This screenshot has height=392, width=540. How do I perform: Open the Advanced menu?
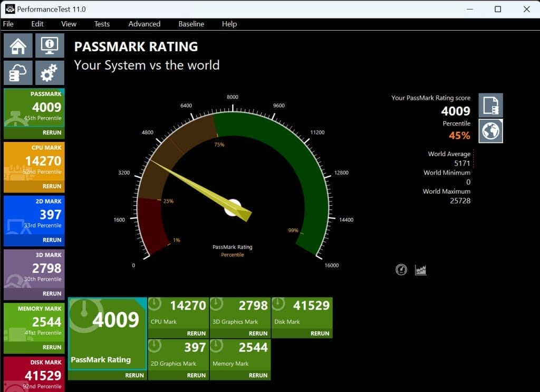tap(144, 24)
